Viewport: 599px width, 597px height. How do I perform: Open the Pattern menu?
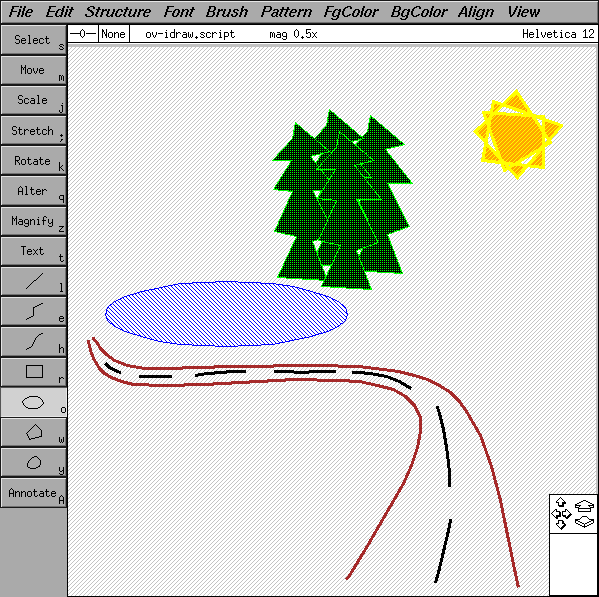click(286, 12)
